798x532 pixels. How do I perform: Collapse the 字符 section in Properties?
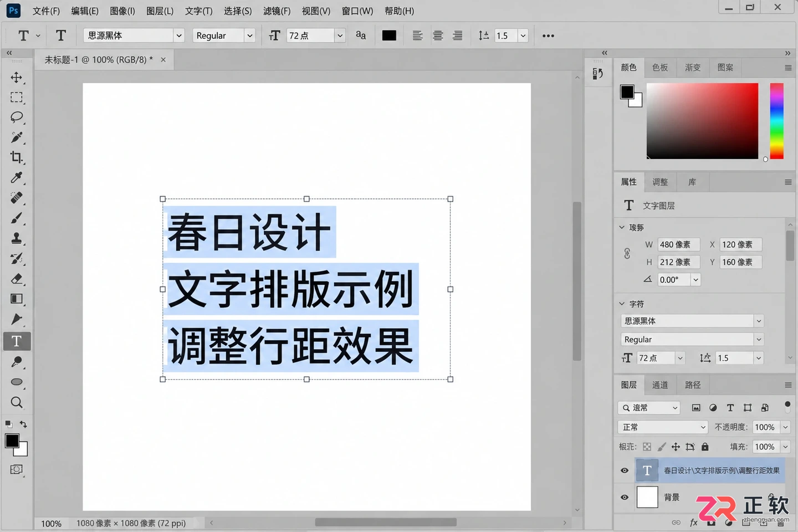pyautogui.click(x=622, y=304)
